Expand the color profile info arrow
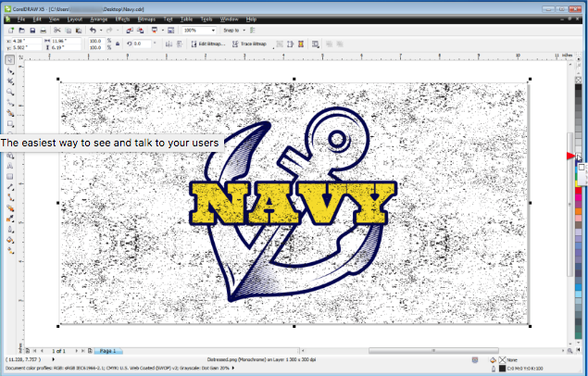 [x=233, y=368]
